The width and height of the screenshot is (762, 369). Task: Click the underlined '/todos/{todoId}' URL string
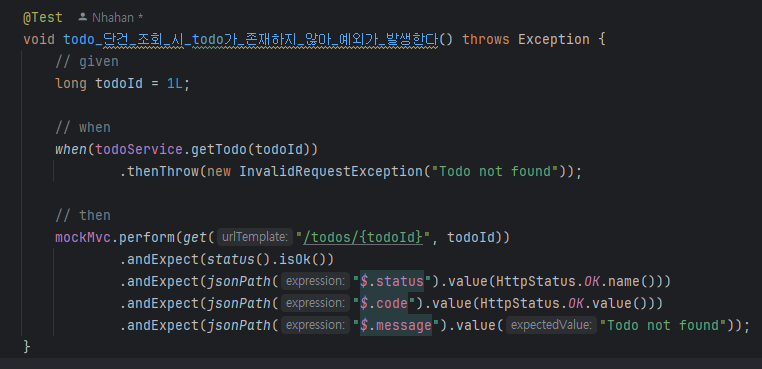click(x=363, y=237)
